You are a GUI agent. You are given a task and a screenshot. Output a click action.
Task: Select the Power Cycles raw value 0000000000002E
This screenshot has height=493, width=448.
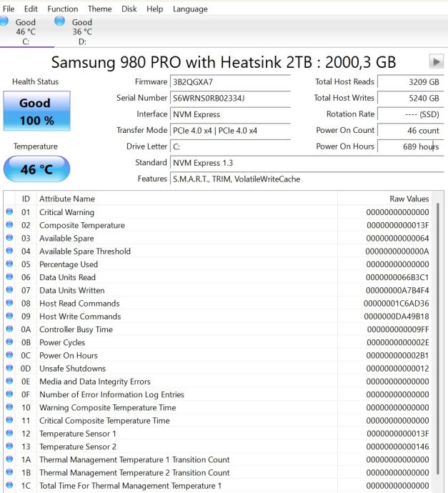pyautogui.click(x=398, y=342)
